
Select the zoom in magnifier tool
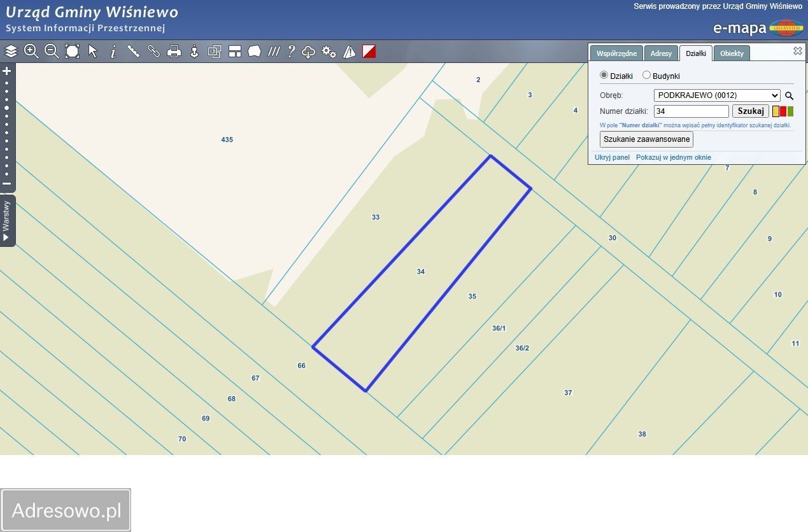point(31,52)
